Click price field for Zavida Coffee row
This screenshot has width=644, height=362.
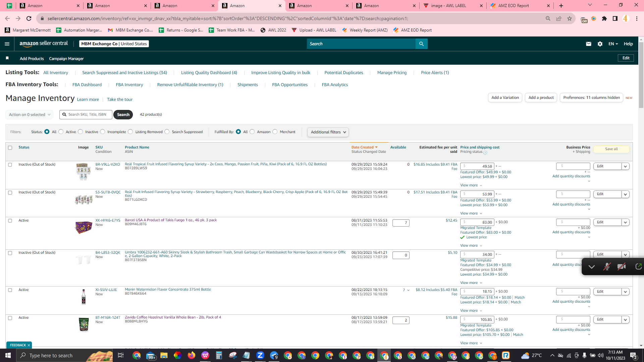[477, 320]
